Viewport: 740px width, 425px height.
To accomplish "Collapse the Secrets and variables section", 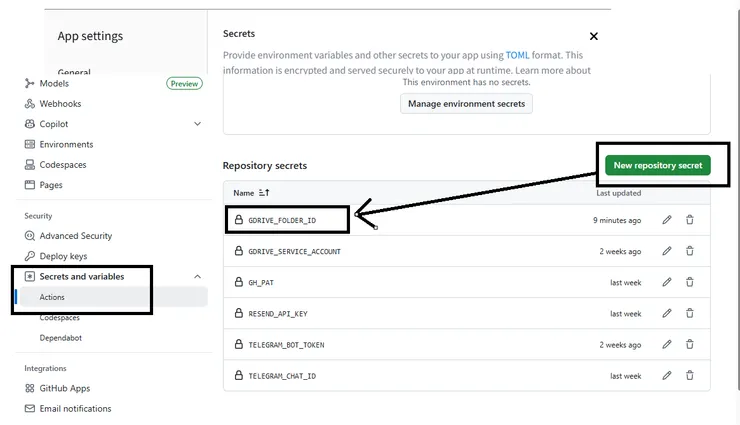I will tap(197, 276).
